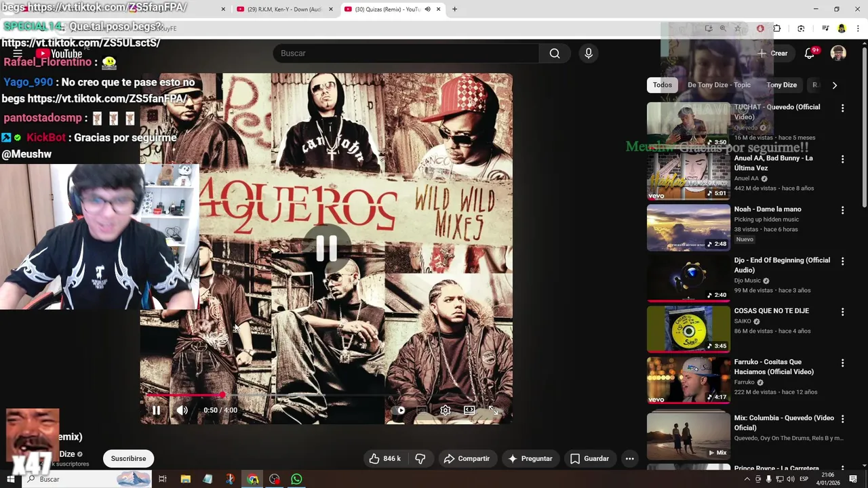Open the Noah - Dame la mano thumbnail
The width and height of the screenshot is (868, 488).
click(x=688, y=228)
